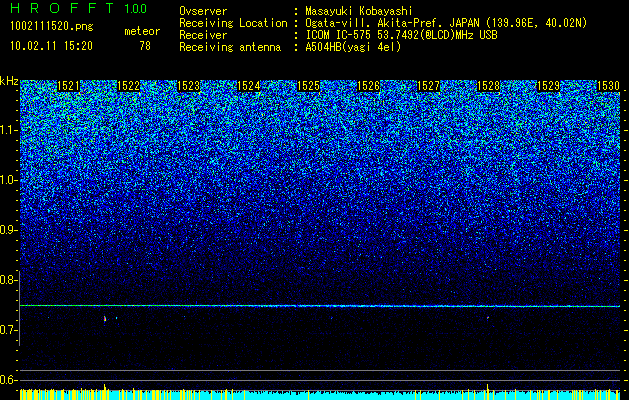629x400 pixels.
Task: Click the kHz axis unit label
Action: click(x=9, y=81)
